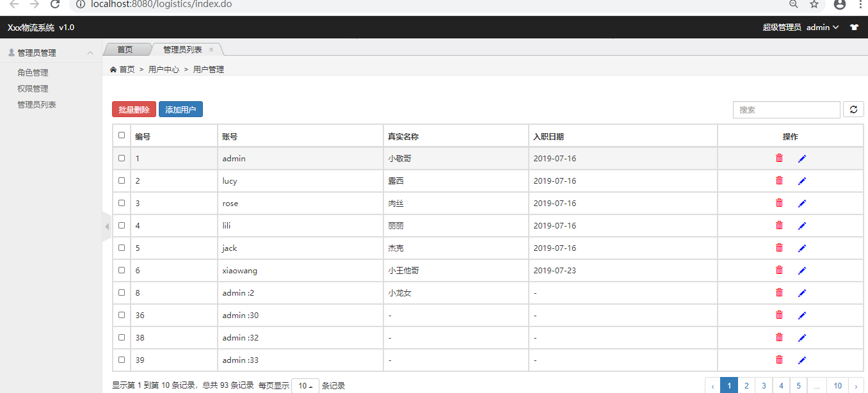Select 权限管理 in the sidebar menu

(x=33, y=88)
